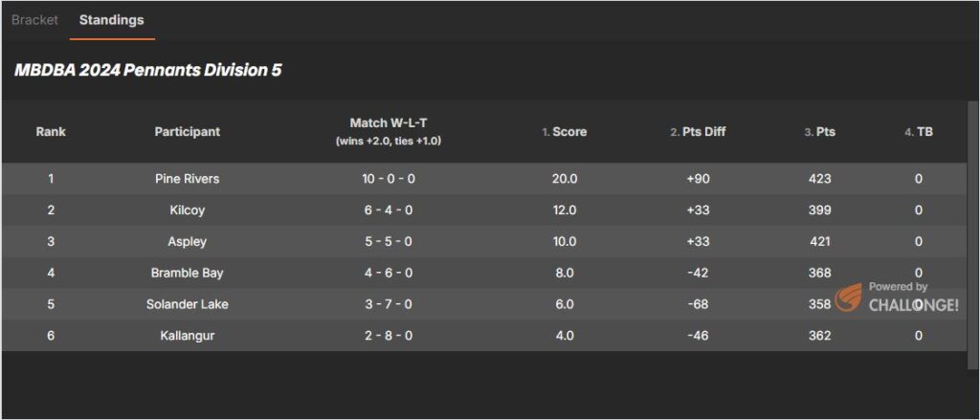Select the Standings tab
Viewport: 980px width, 420px height.
click(112, 19)
